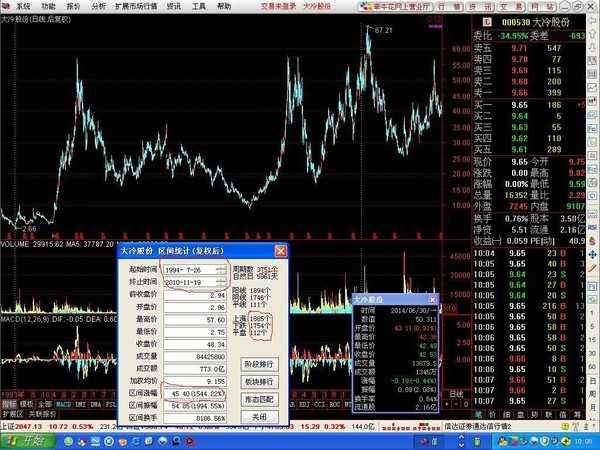Click the 上证 2047.13 index in status bar
This screenshot has width=600, height=450.
coord(24,426)
